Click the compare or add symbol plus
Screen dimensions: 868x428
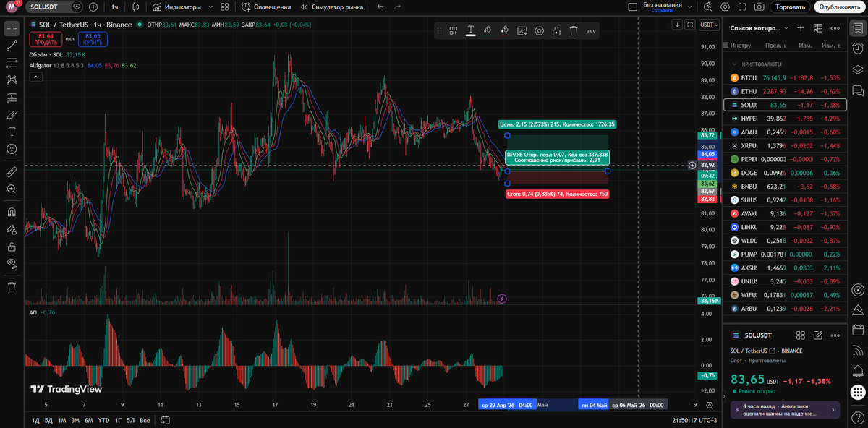click(95, 7)
